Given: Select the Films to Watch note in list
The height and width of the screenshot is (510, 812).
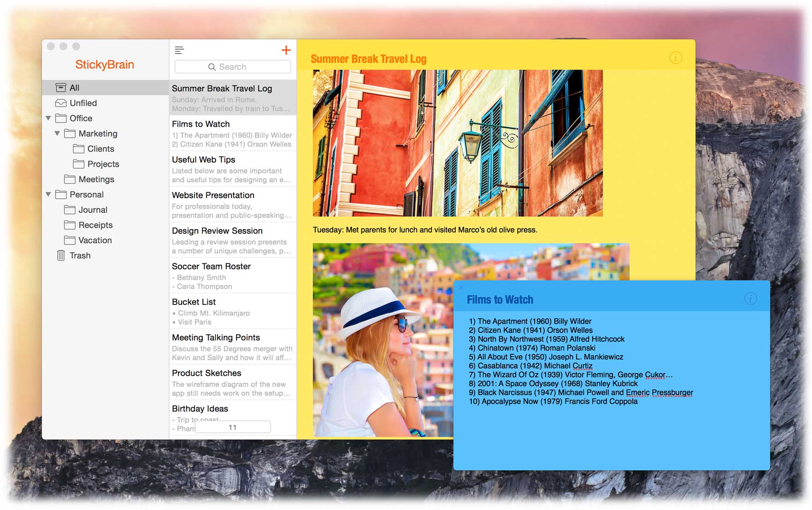Looking at the screenshot, I should (x=233, y=133).
